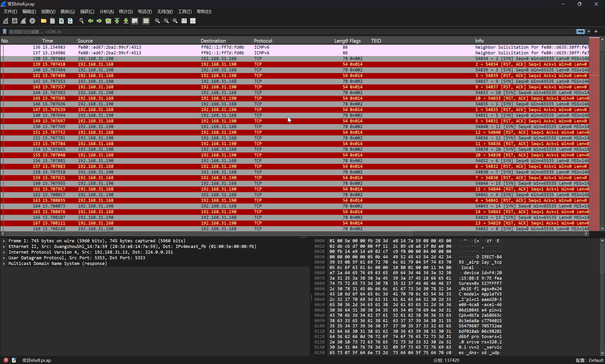Click 变异shell.pcap file name in status bar
605x364 pixels.
tap(37, 360)
